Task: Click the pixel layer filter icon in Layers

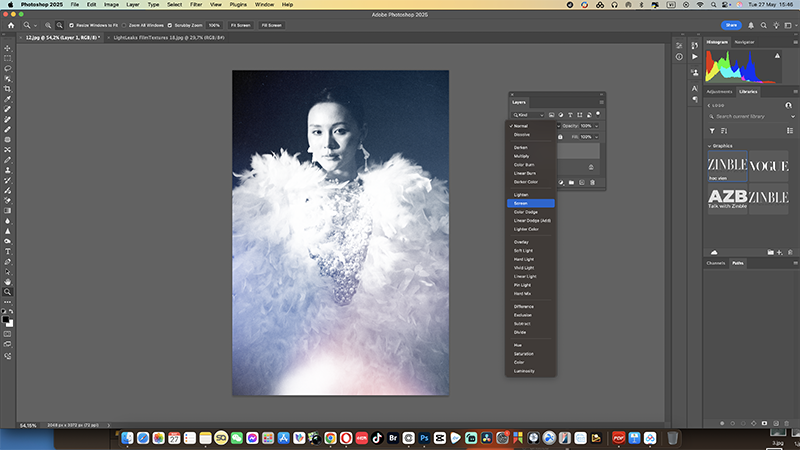Action: (x=551, y=115)
